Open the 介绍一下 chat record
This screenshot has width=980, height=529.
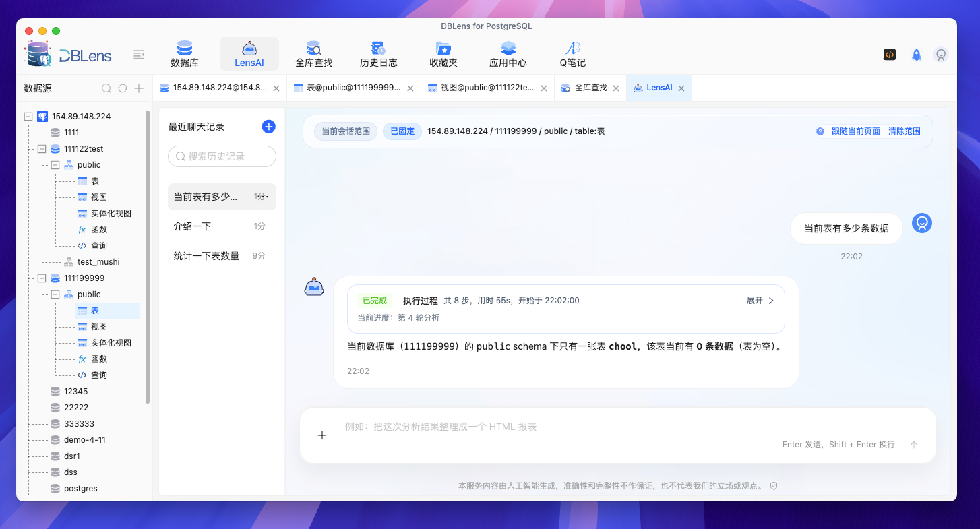222,226
